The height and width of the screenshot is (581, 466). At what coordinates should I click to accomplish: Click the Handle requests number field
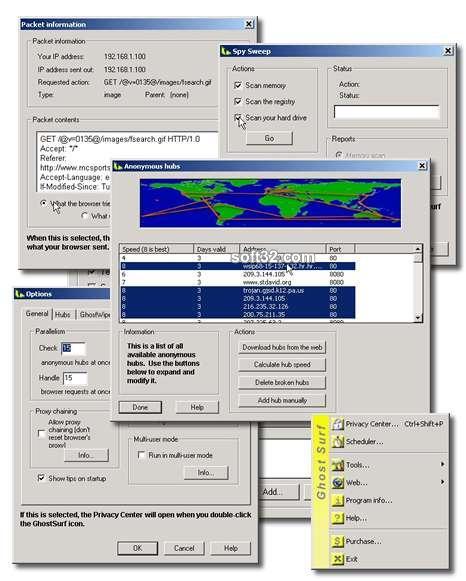(76, 378)
